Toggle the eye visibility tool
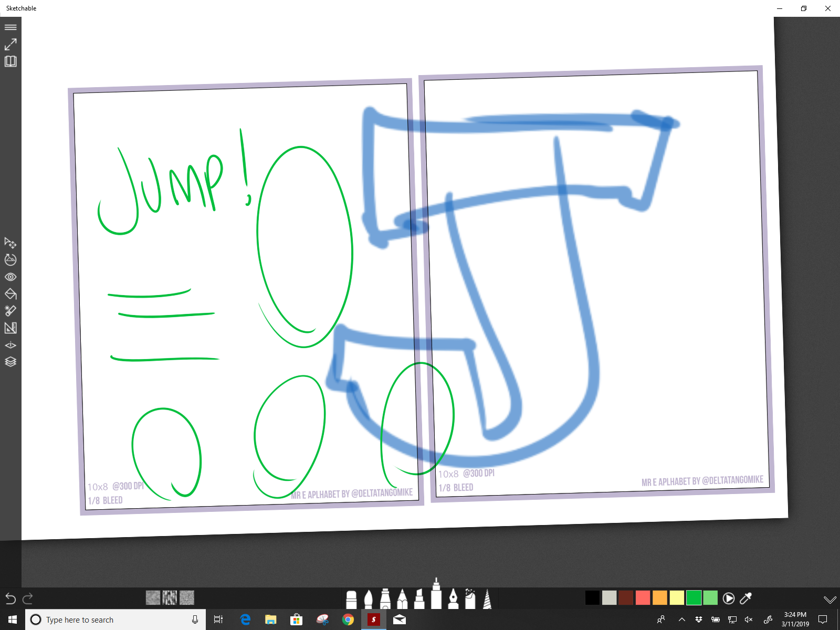This screenshot has width=840, height=630. tap(10, 277)
